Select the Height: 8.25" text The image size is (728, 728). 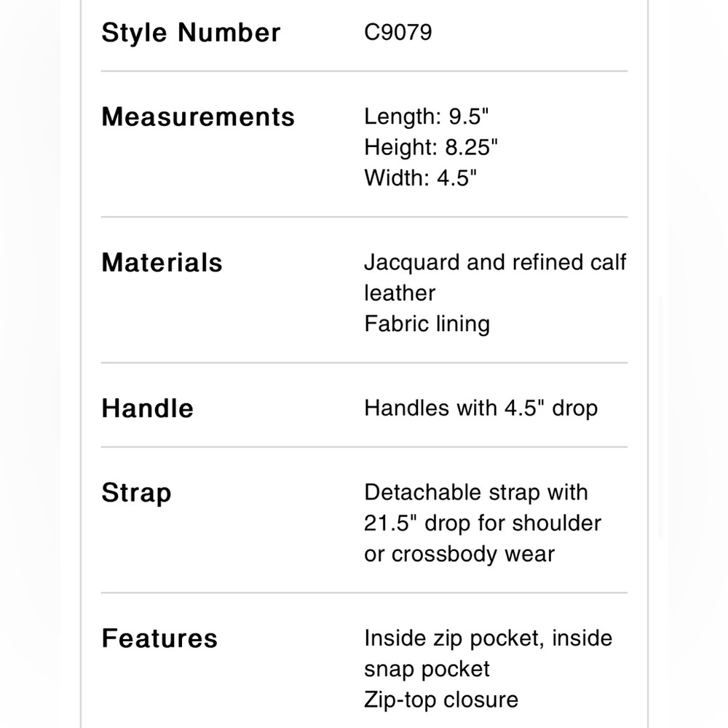431,147
